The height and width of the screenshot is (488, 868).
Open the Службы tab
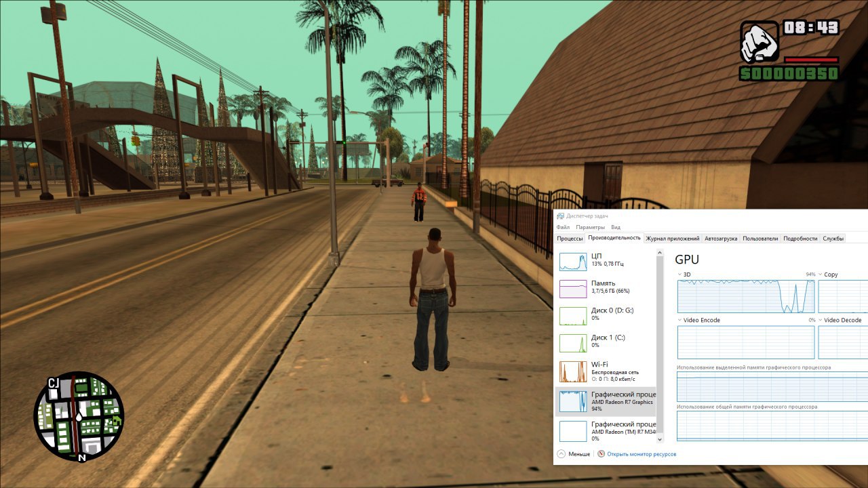point(833,239)
